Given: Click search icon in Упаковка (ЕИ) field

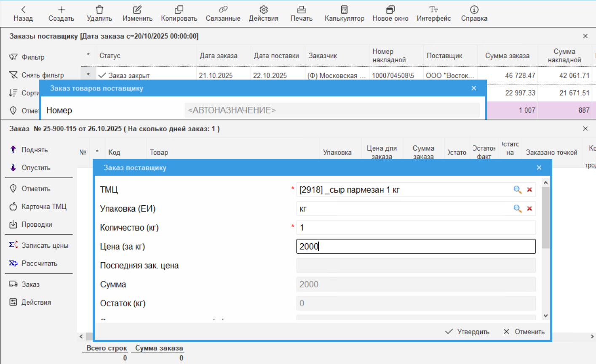Looking at the screenshot, I should tap(517, 209).
